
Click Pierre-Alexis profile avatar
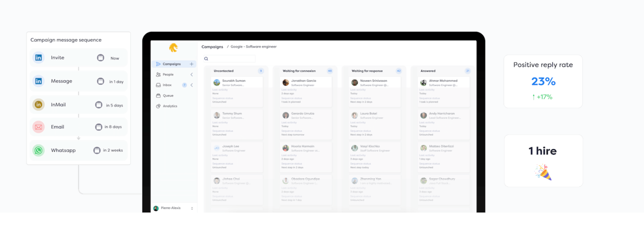[156, 208]
